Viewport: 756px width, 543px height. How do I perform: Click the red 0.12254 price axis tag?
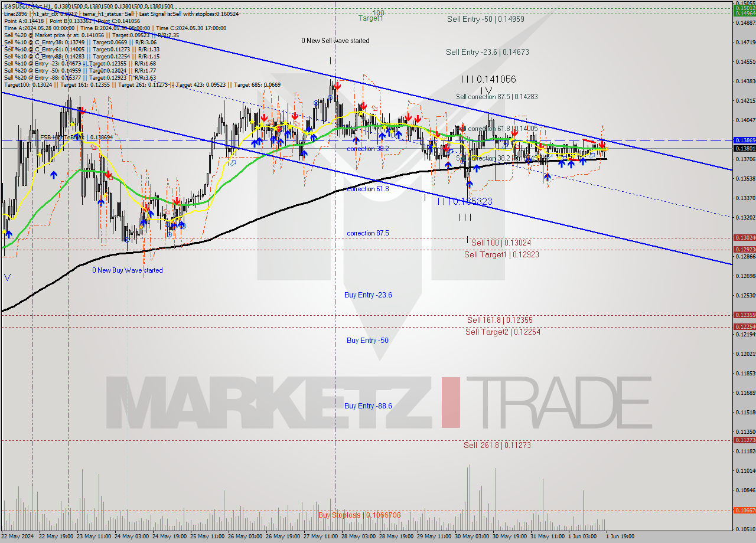coord(744,326)
